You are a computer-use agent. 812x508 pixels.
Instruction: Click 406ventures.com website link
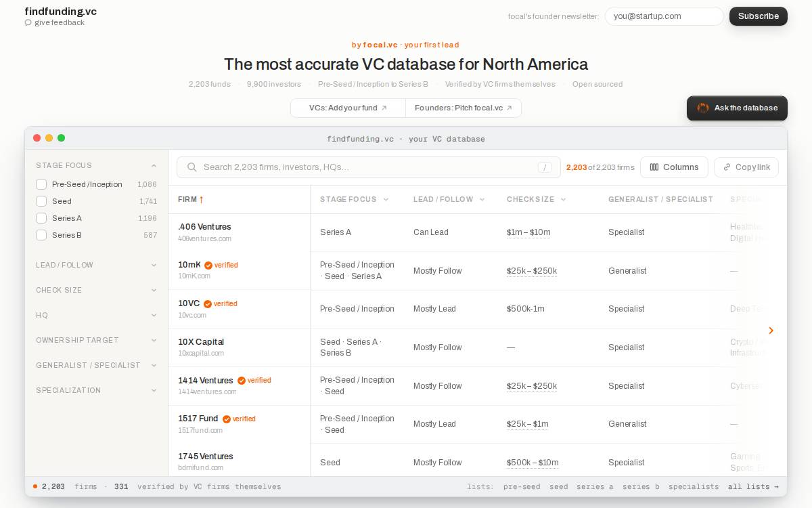(x=204, y=238)
